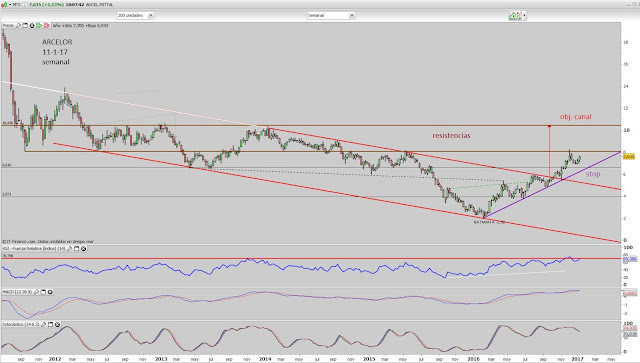Screen dimensions: 640x363
Task: Click the RSI 'Fuerza Relativa' indicator label
Action: tap(33, 249)
